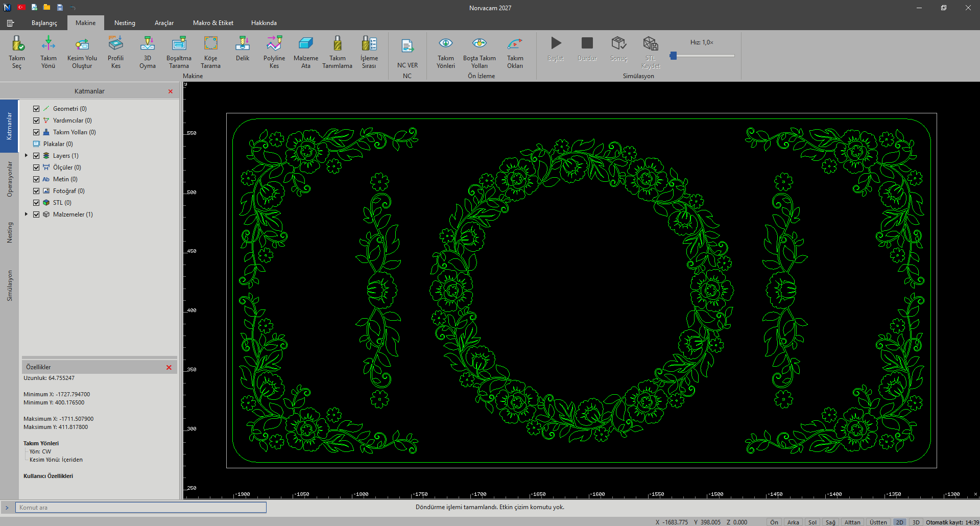Switch view to 3D mode

tap(916, 522)
